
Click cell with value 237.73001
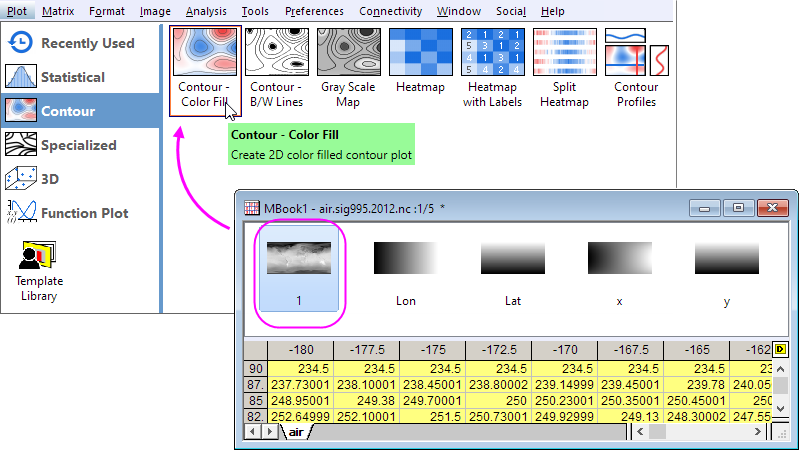point(301,385)
